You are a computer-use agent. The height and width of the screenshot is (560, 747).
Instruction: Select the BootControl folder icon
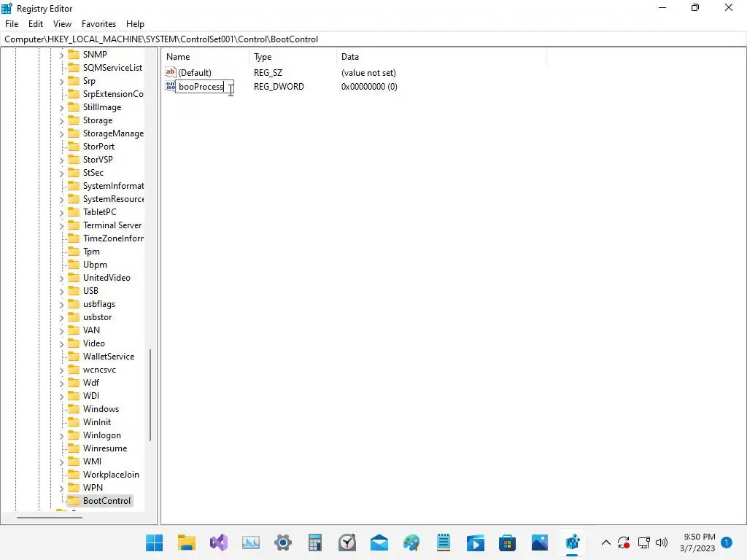tap(74, 500)
